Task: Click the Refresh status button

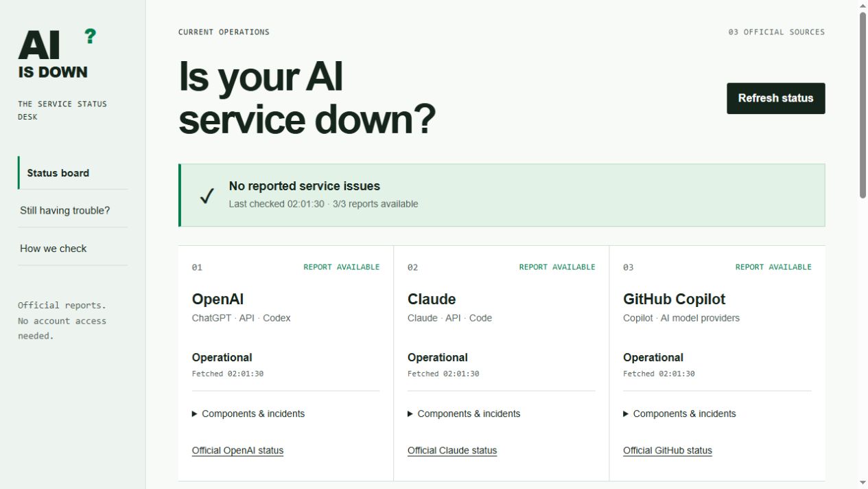Action: point(776,98)
